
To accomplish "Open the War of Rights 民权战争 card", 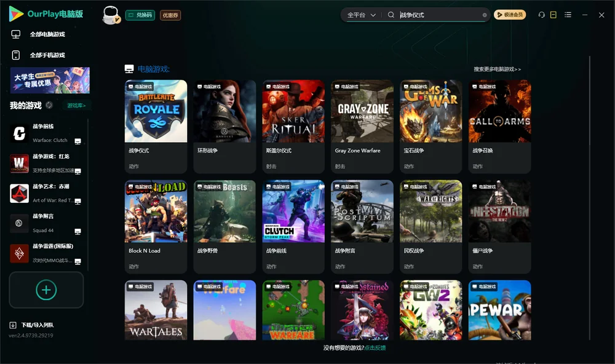I will pos(430,226).
